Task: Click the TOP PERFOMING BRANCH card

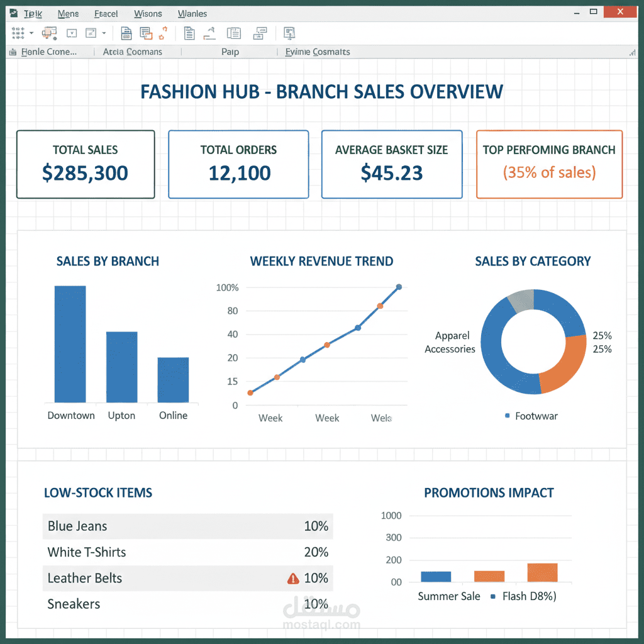Action: (x=548, y=164)
